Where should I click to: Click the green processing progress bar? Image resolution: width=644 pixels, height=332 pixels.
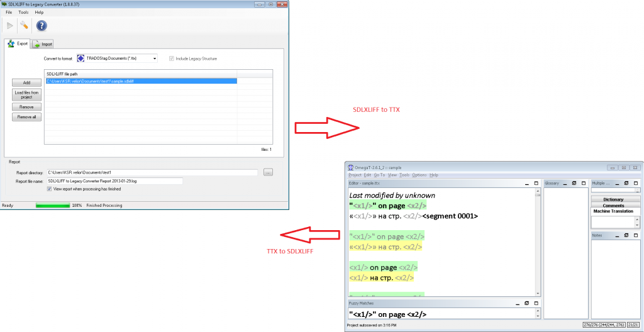tap(52, 205)
